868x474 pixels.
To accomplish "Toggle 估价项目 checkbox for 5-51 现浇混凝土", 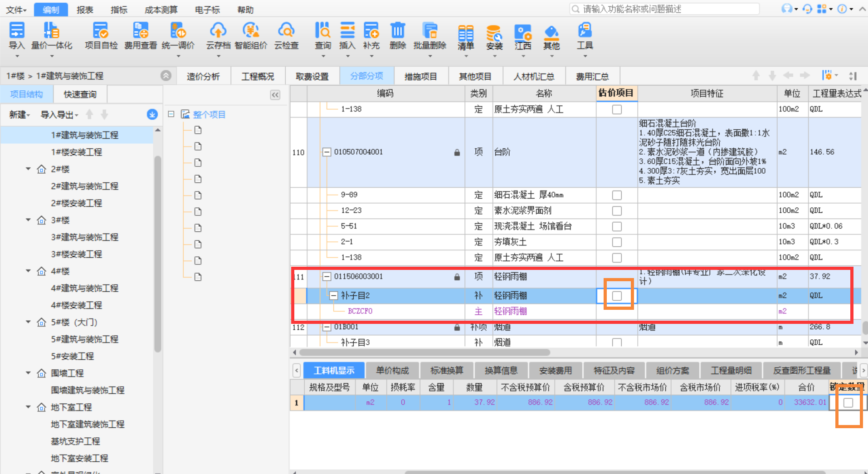I will (x=617, y=226).
